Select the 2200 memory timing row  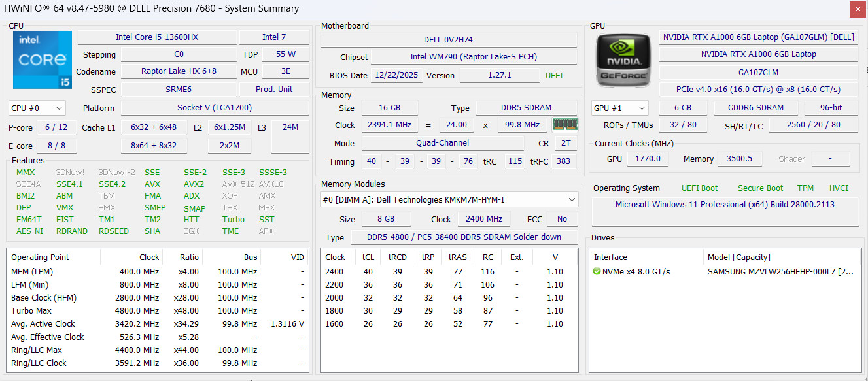449,285
